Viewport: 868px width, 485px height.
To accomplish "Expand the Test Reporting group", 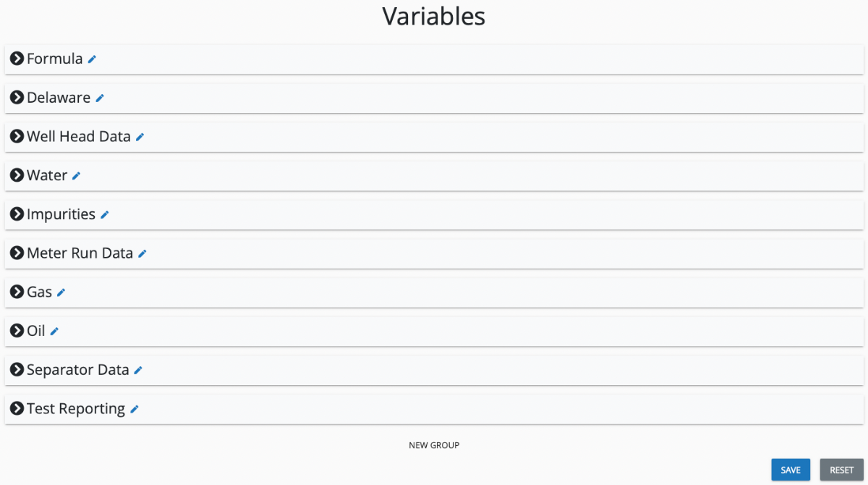I will 17,409.
